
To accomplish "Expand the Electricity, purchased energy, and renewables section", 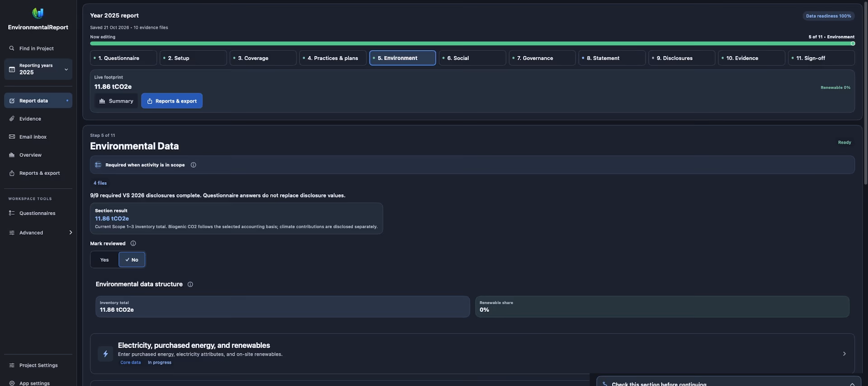I will point(472,354).
